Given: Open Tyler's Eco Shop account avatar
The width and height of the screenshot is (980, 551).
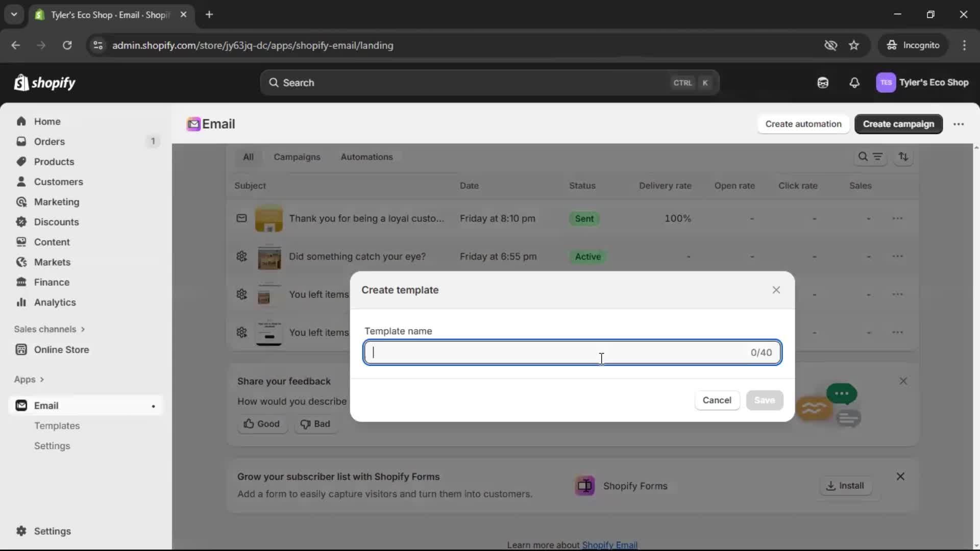Looking at the screenshot, I should tap(886, 83).
